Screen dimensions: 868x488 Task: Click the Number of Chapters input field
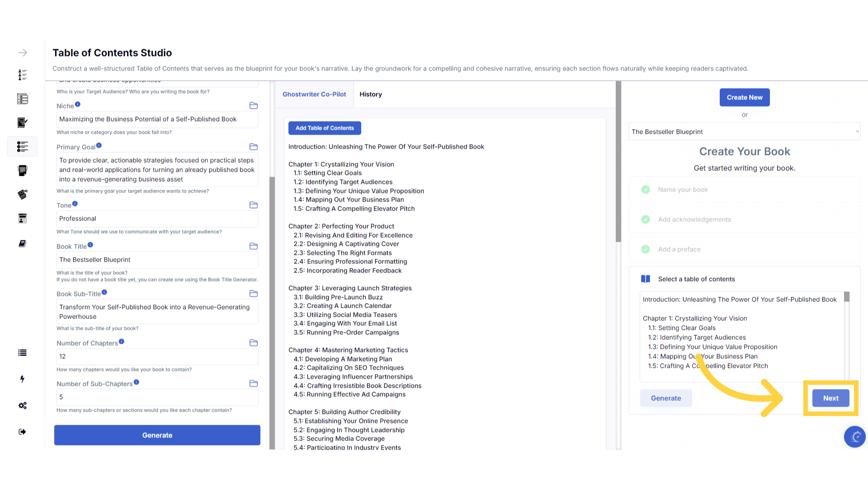coord(157,357)
